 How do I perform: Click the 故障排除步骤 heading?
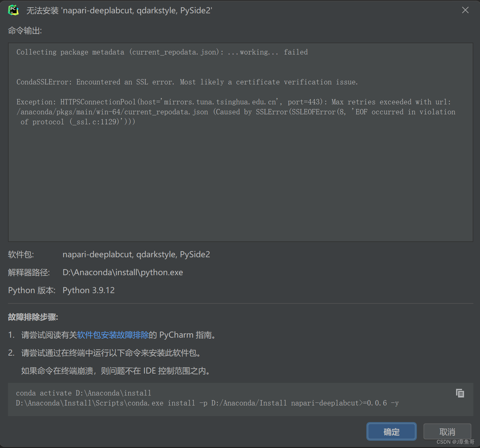pyautogui.click(x=33, y=317)
